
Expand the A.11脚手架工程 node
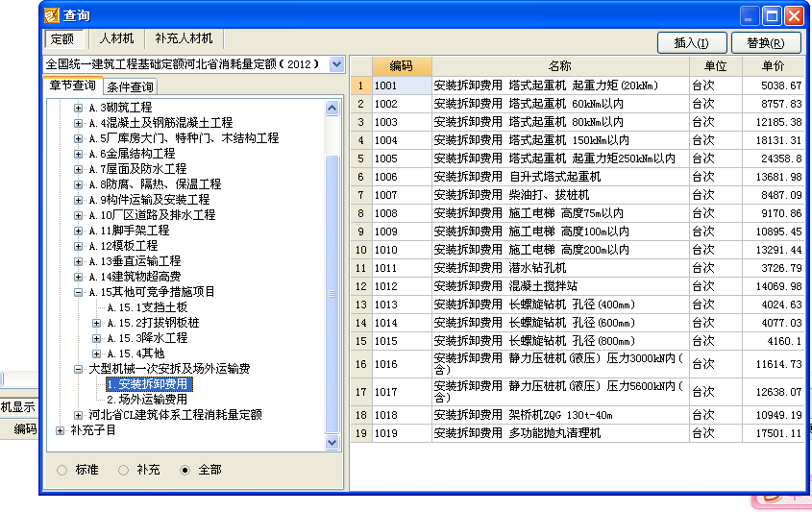tap(78, 231)
